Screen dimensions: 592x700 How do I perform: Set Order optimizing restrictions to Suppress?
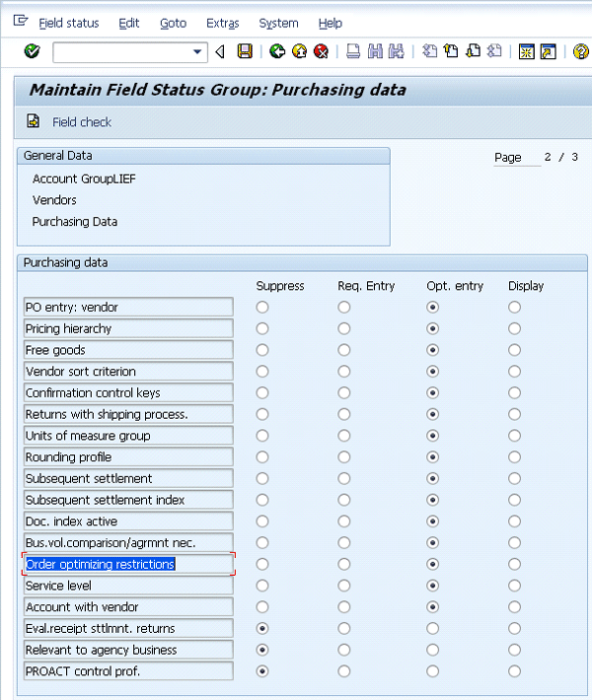262,564
